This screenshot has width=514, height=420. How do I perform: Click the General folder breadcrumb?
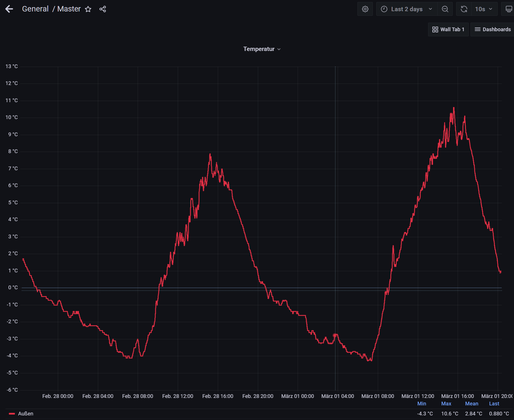[x=35, y=9]
